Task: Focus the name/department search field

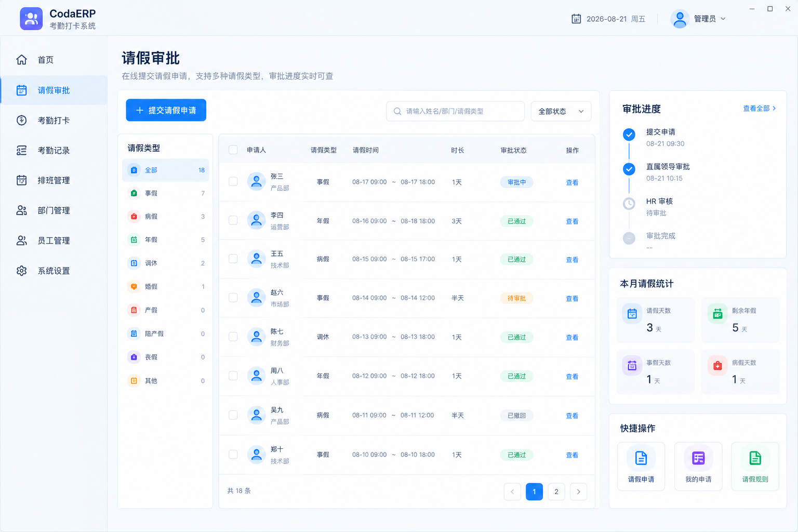Action: tap(455, 111)
